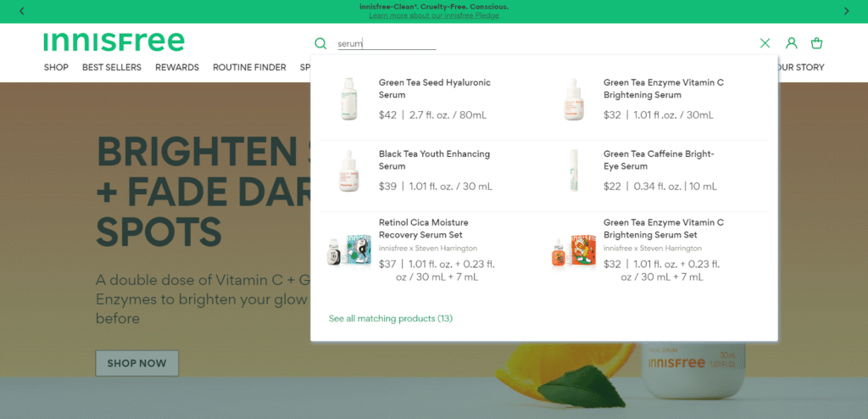This screenshot has height=419, width=868.
Task: Close the search with X icon
Action: point(765,43)
